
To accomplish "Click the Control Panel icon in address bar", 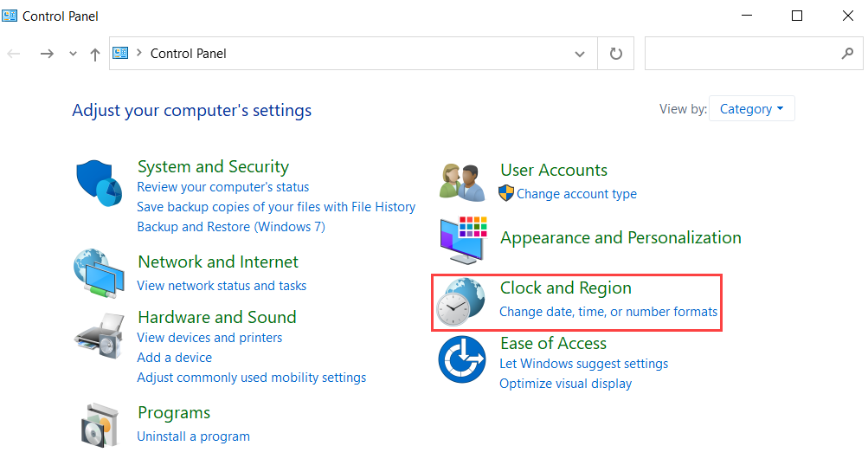I will coord(120,53).
